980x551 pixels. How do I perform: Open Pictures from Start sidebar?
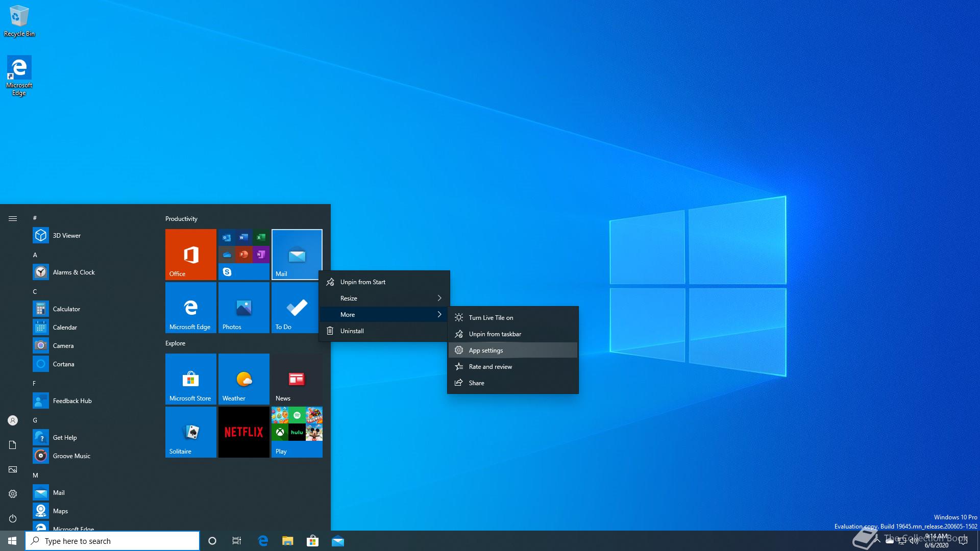pos(13,469)
